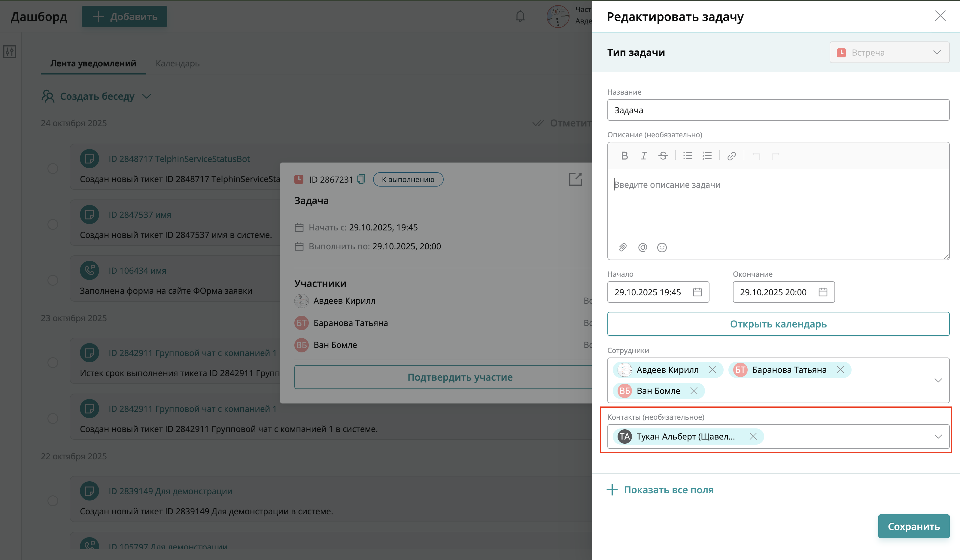Switch to the Календарь tab
The width and height of the screenshot is (960, 560).
pos(178,63)
